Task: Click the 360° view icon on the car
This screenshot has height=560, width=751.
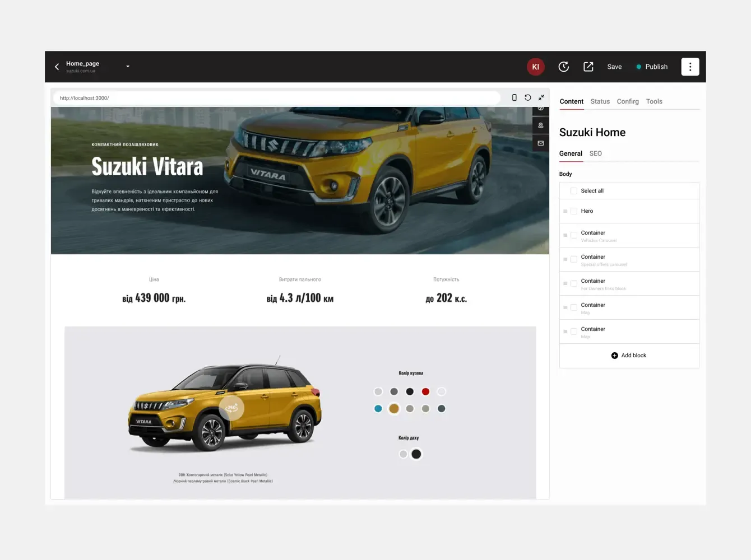Action: pyautogui.click(x=231, y=408)
